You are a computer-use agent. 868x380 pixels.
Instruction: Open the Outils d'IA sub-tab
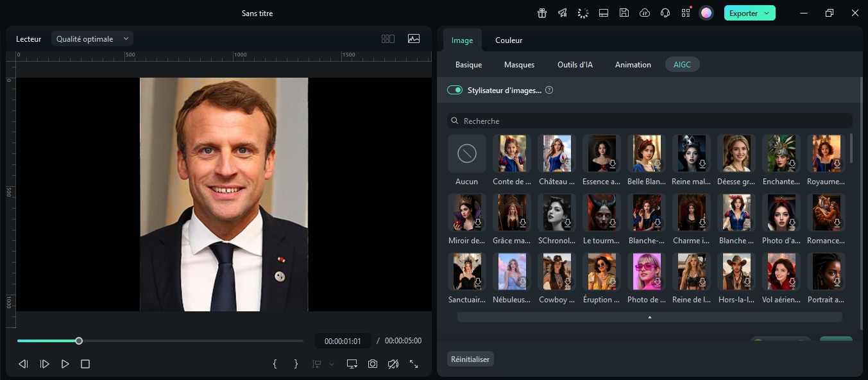point(575,65)
